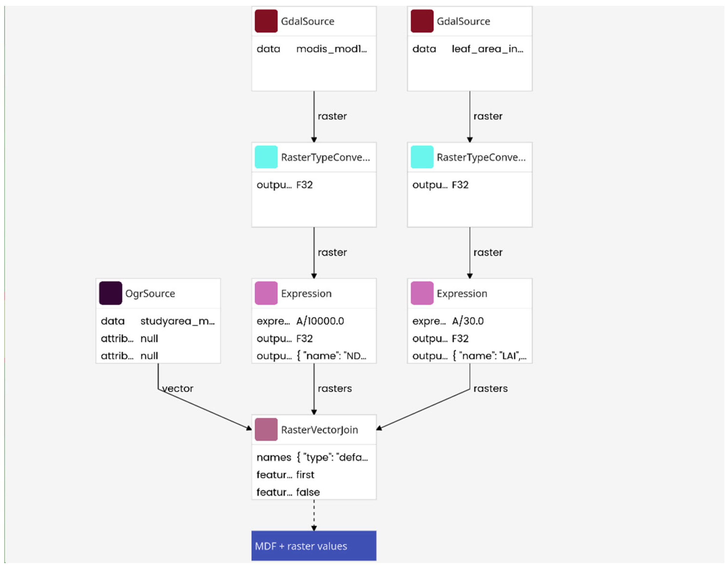Click the pink icon of the A/10000.0 Expression node

coord(266,293)
